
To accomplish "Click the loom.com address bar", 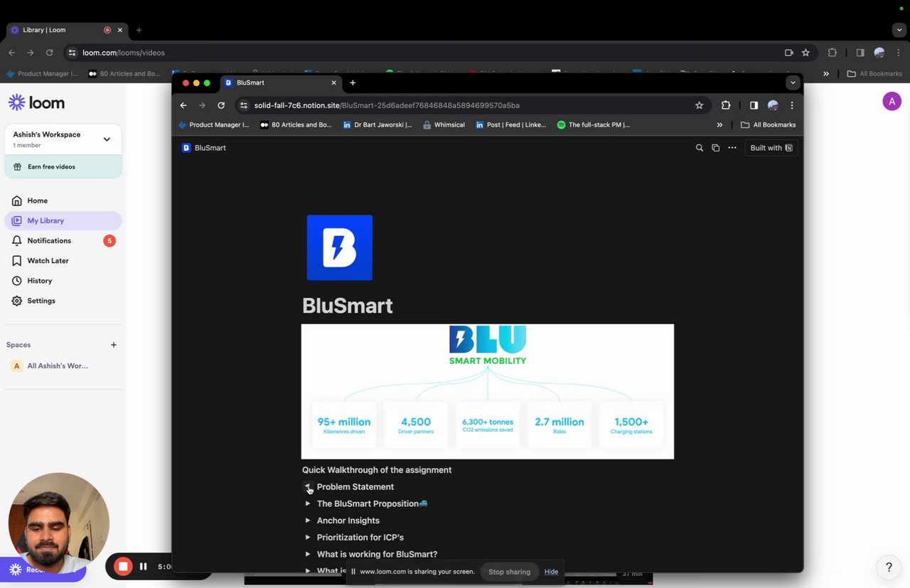I will pos(427,53).
